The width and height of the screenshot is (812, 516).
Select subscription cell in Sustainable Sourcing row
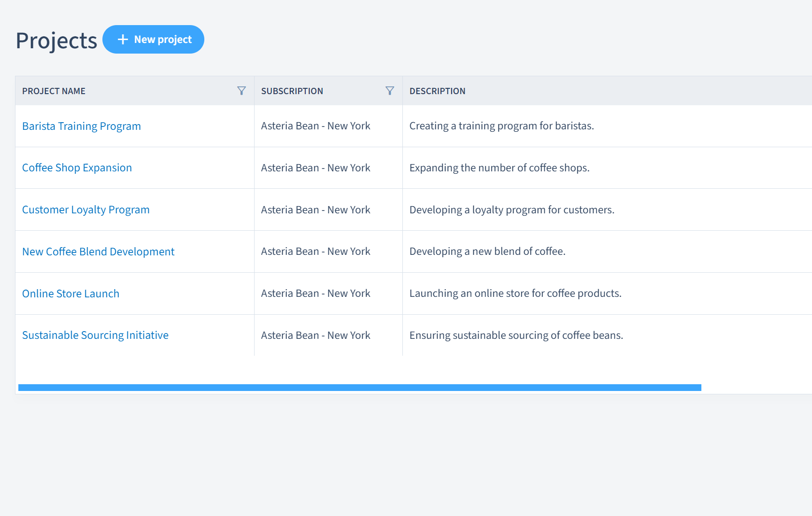coord(328,335)
